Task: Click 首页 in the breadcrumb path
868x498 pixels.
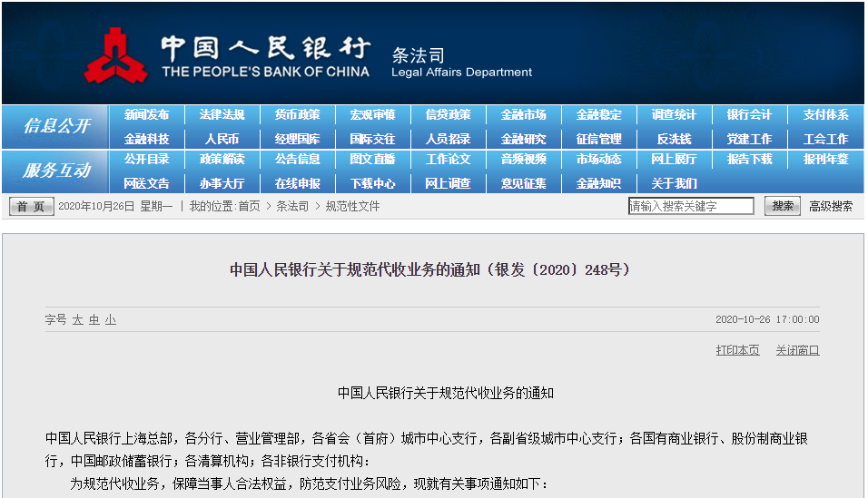Action: (249, 207)
